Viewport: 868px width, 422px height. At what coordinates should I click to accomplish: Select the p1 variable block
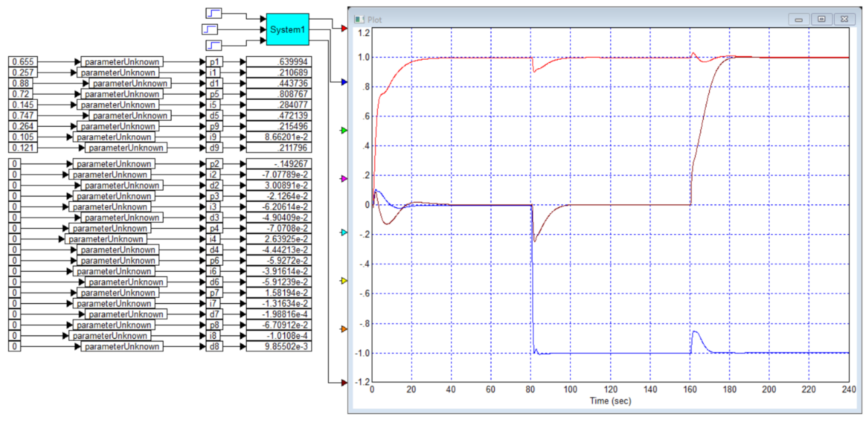(x=214, y=62)
